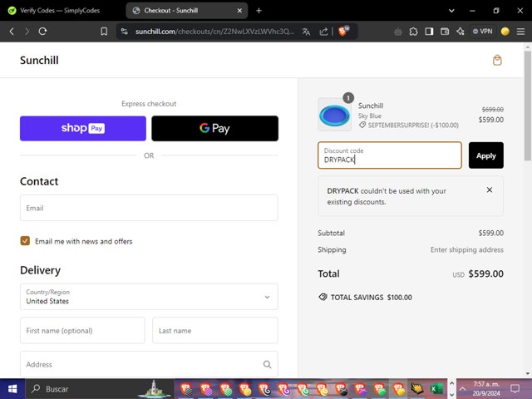Open Brave Shields lion icon
This screenshot has width=532, height=399.
click(343, 32)
